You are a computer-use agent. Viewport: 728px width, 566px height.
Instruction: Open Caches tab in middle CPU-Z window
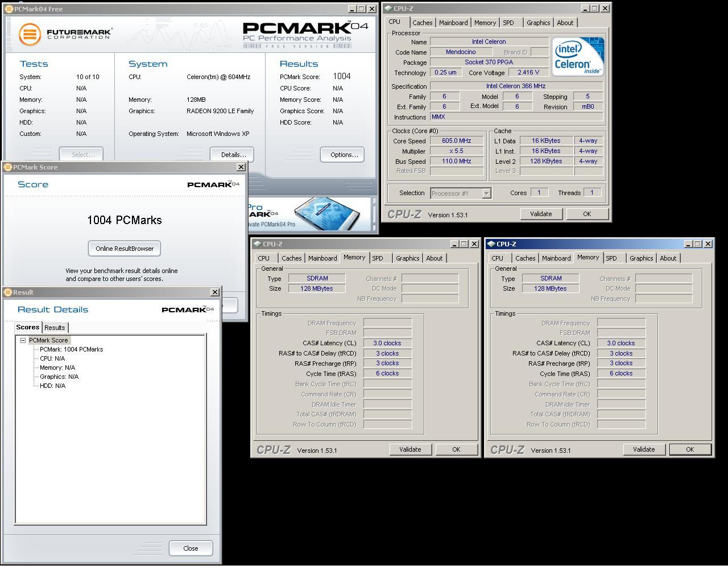click(x=291, y=258)
